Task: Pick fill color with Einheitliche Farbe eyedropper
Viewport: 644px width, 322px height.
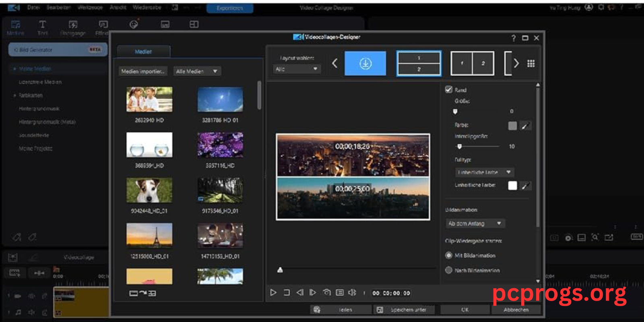Action: [x=525, y=186]
